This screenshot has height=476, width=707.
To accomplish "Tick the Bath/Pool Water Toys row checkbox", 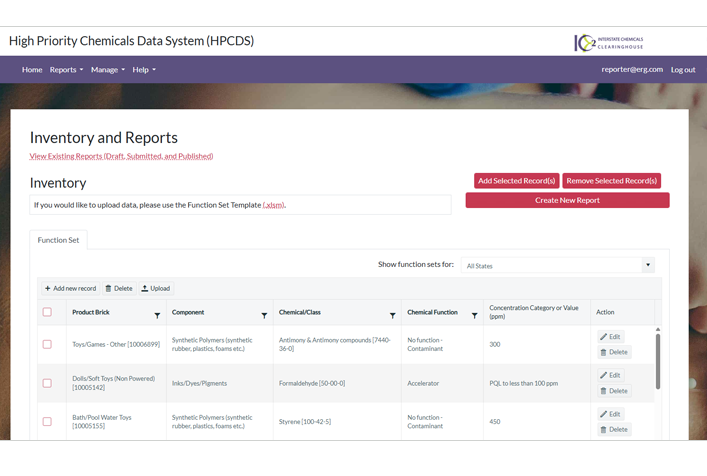I will coord(47,422).
